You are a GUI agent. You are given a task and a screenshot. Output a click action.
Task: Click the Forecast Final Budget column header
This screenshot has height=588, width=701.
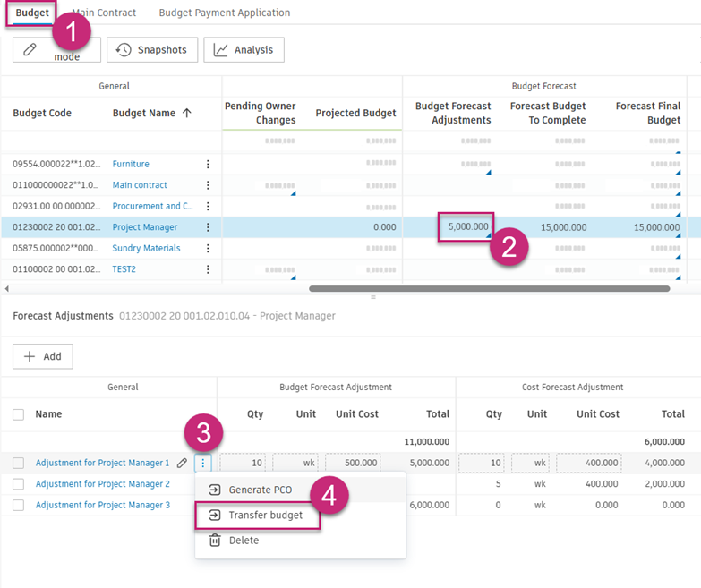click(647, 113)
